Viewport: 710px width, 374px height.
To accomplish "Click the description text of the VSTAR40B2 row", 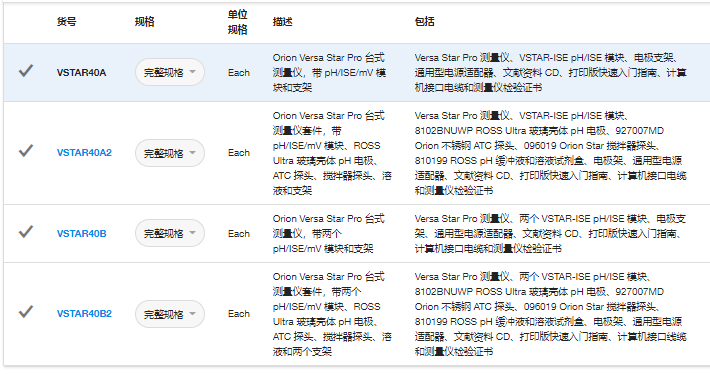I will coord(332,314).
